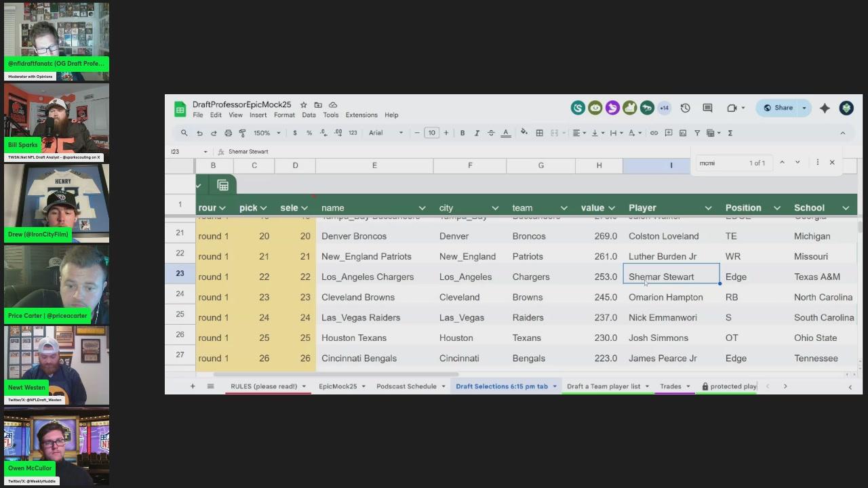This screenshot has width=868, height=488.
Task: Open find more options three dots
Action: (817, 163)
